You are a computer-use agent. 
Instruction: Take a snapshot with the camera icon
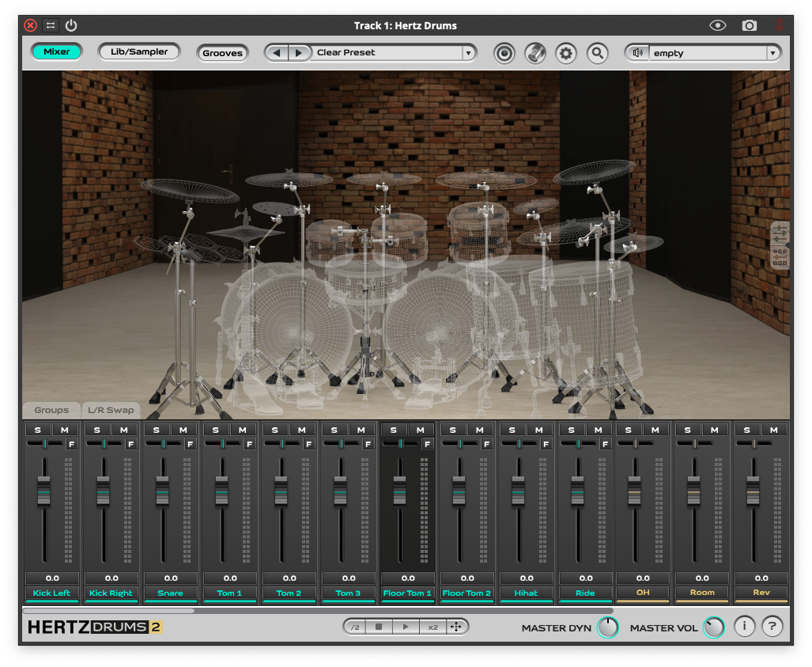coord(750,25)
